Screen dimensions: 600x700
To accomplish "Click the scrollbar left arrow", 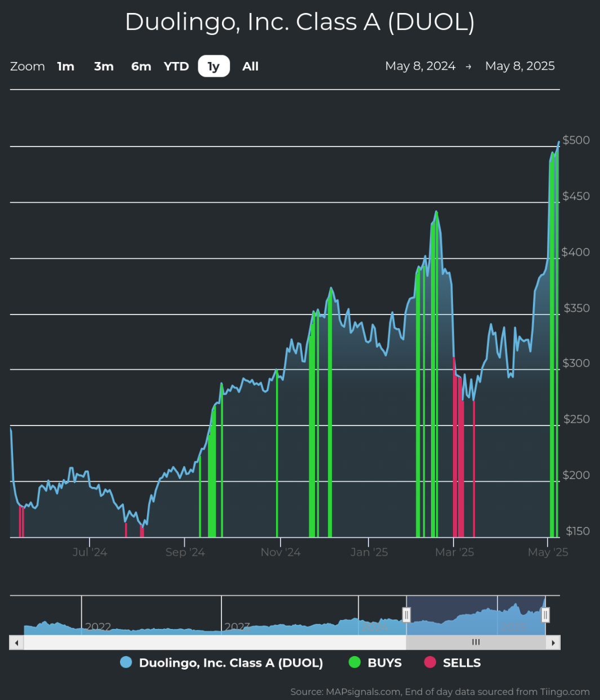I will [x=16, y=643].
